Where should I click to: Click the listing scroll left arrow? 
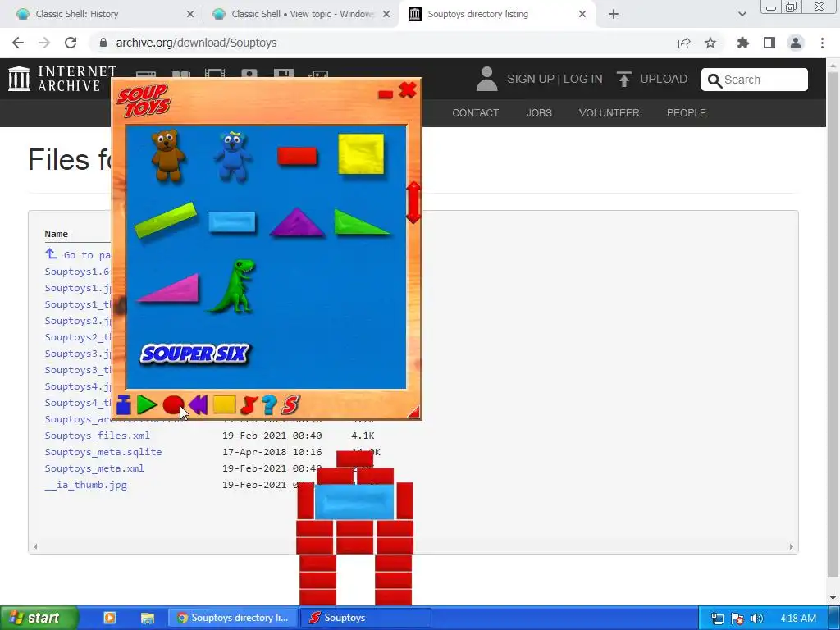pyautogui.click(x=35, y=546)
